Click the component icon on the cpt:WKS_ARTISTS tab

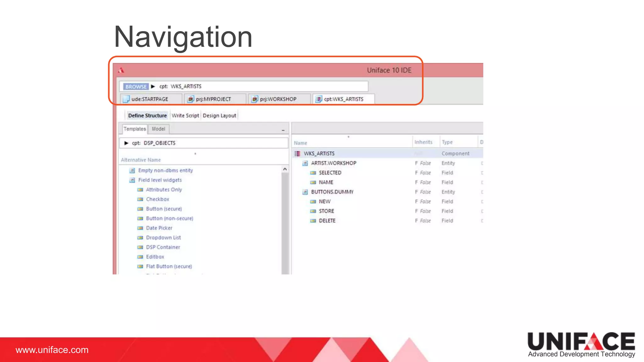click(x=319, y=99)
